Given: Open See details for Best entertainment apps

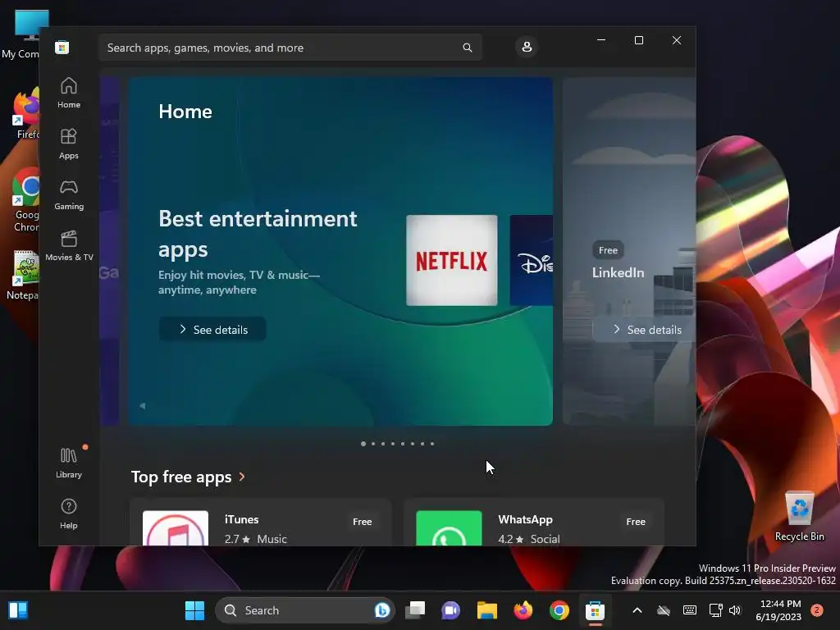Looking at the screenshot, I should tap(212, 330).
